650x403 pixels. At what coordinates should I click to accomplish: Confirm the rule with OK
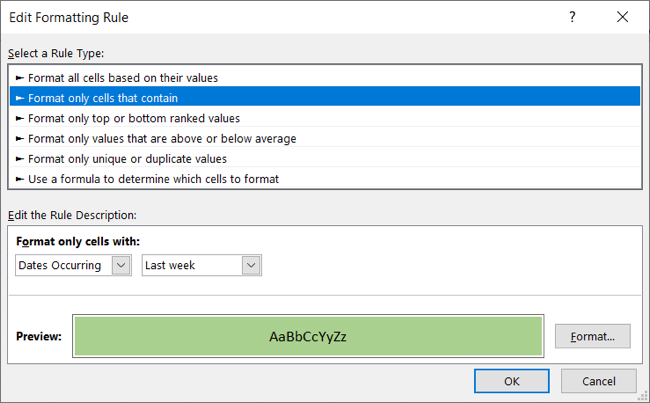[x=511, y=381]
